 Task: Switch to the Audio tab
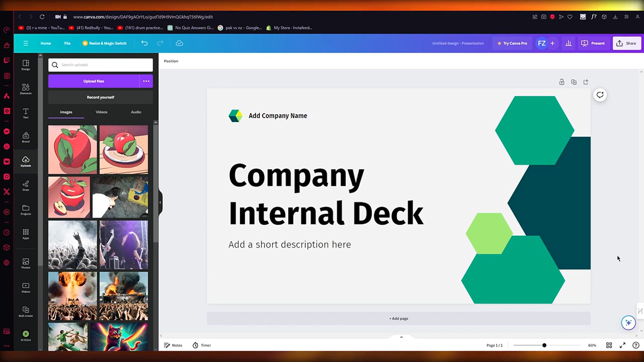point(136,112)
